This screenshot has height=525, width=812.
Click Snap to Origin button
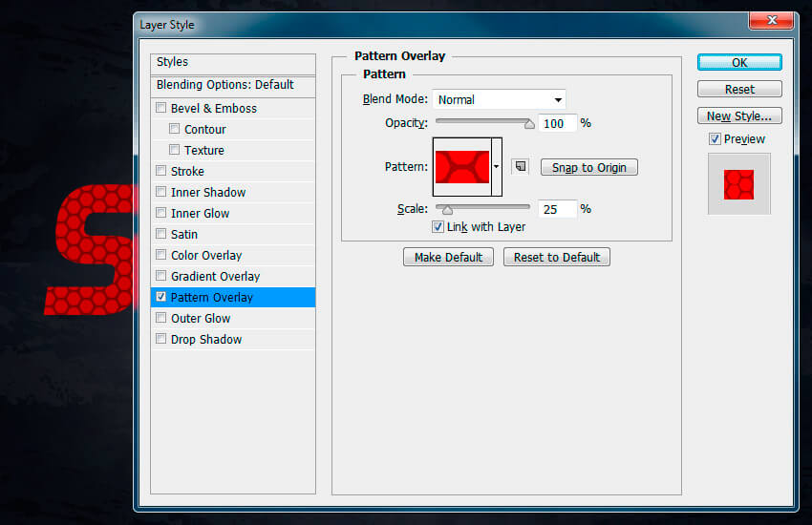[588, 167]
